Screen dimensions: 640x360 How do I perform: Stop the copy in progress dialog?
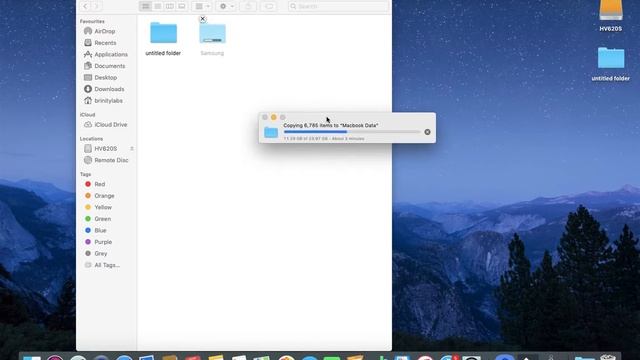pyautogui.click(x=427, y=132)
